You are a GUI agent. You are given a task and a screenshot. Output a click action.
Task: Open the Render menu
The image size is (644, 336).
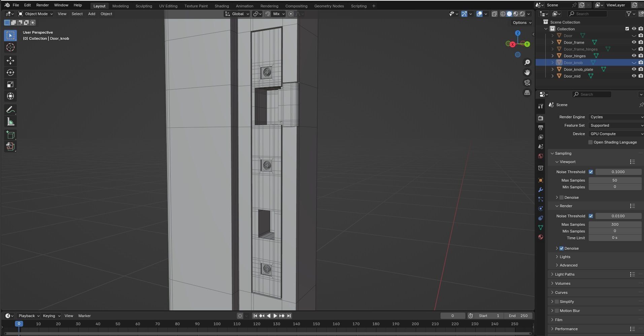(42, 5)
